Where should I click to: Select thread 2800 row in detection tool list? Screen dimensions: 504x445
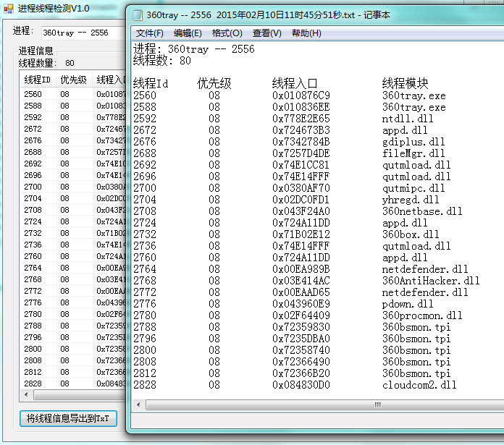tap(73, 349)
